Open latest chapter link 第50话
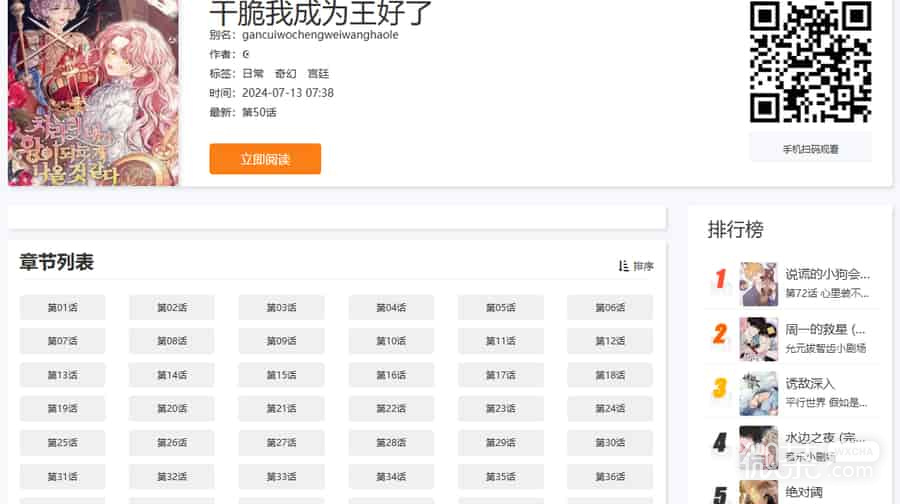900x504 pixels. 259,113
